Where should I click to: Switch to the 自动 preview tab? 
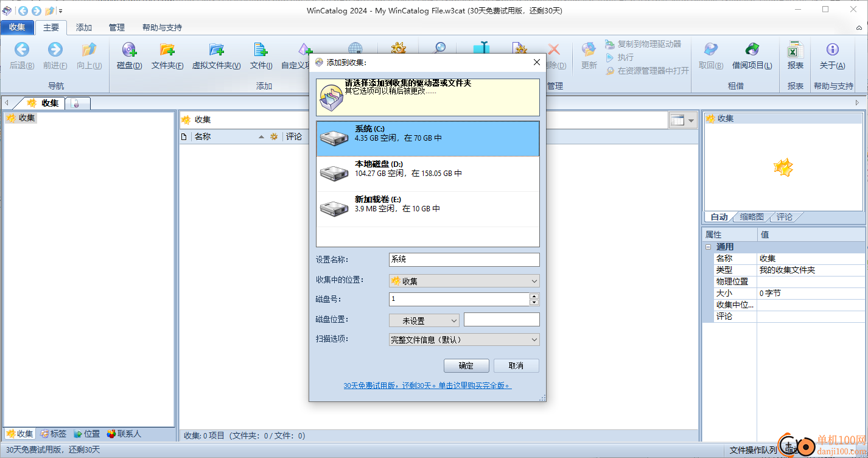coord(719,217)
